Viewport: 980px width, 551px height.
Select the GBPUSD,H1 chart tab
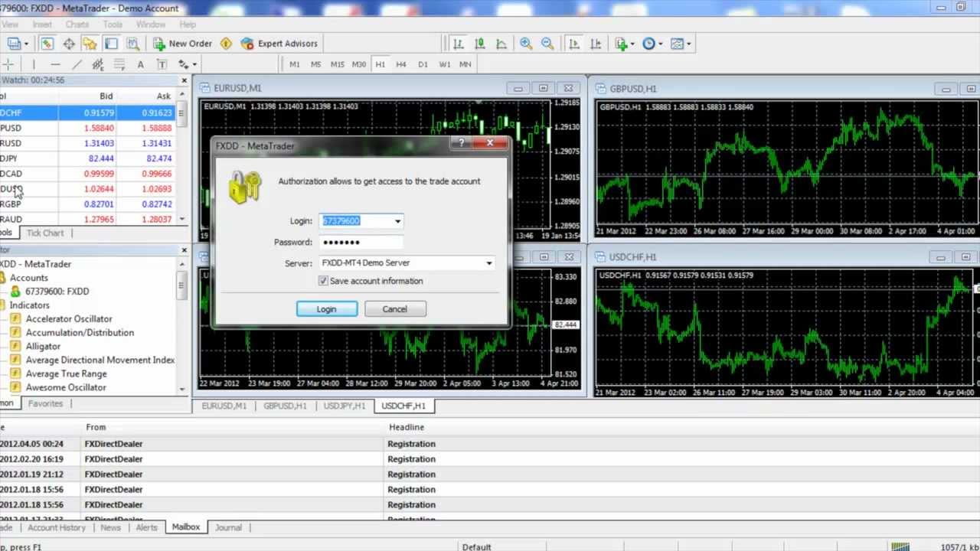point(285,406)
